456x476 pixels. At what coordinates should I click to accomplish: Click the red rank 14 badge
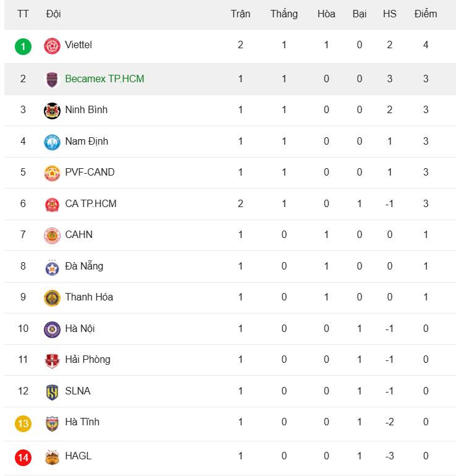pos(23,457)
